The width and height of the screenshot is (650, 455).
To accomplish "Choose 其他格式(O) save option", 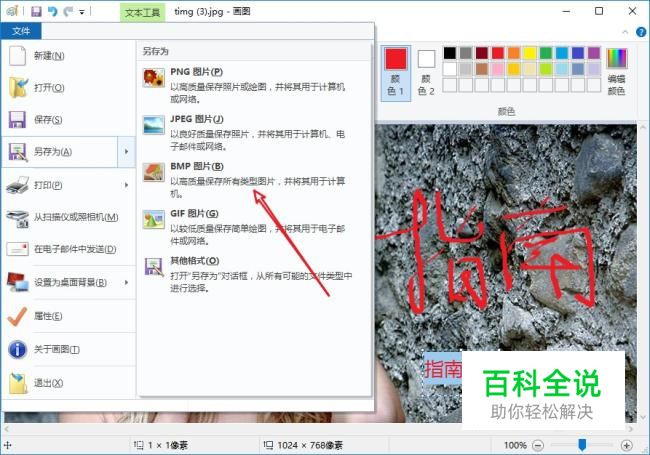I will pyautogui.click(x=254, y=273).
